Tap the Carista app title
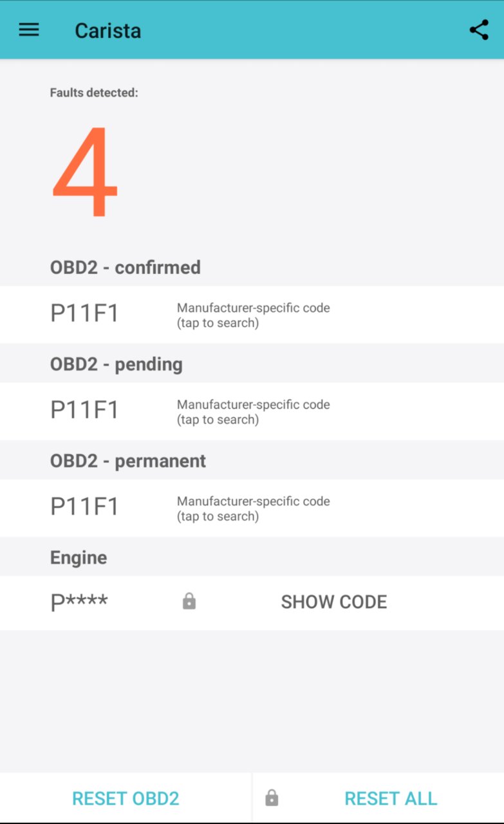Viewport: 504px width, 824px height. click(107, 30)
